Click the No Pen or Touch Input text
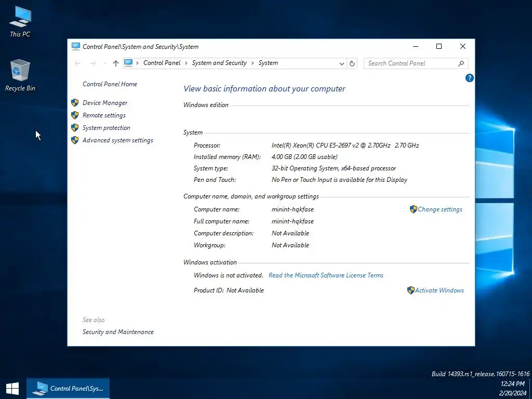This screenshot has width=532, height=399. [x=339, y=180]
